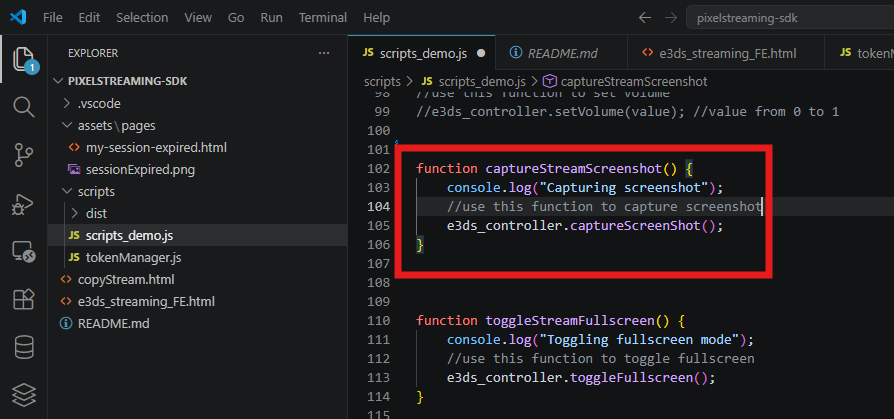
Task: Open Explorer's three-dot more actions menu
Action: click(324, 53)
